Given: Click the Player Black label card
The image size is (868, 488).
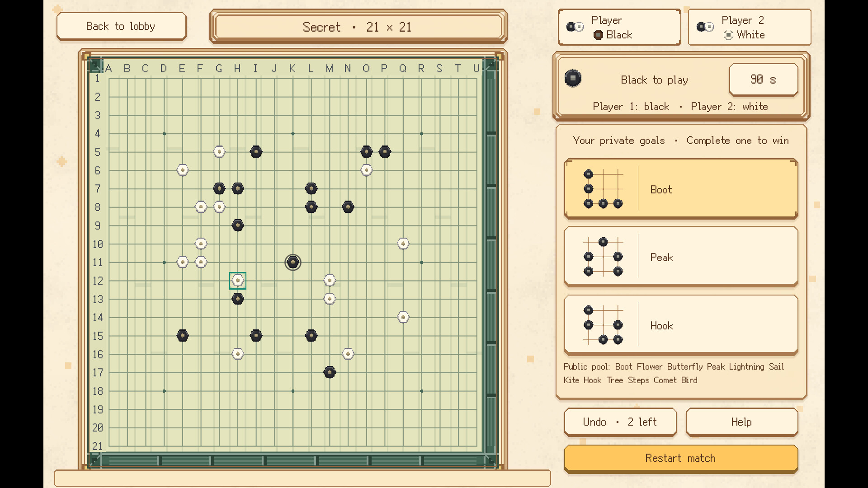Looking at the screenshot, I should [x=619, y=27].
